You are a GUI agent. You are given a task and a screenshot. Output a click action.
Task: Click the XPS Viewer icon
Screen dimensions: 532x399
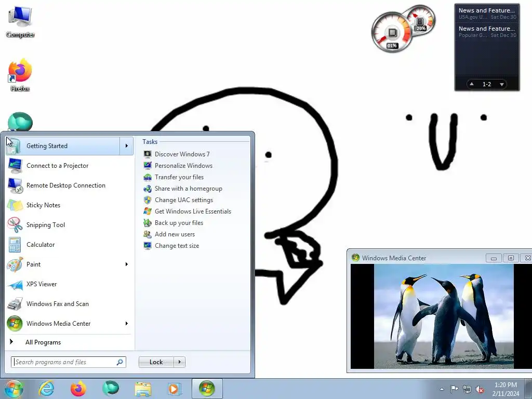click(15, 284)
